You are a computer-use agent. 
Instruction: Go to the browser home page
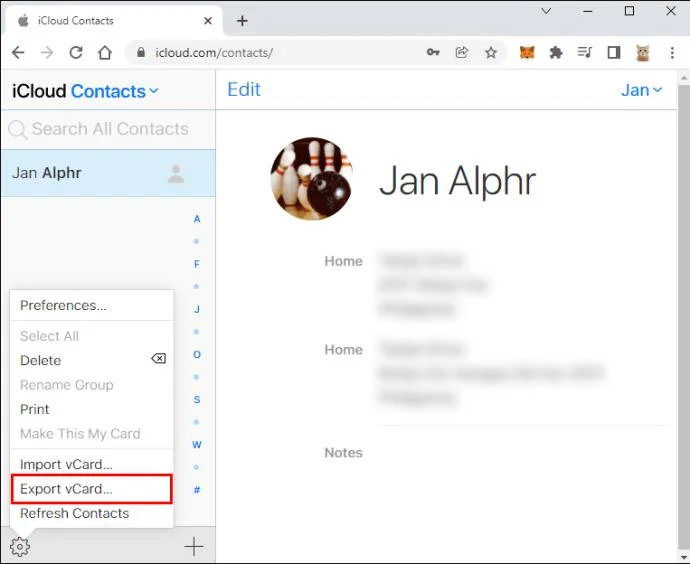click(105, 53)
